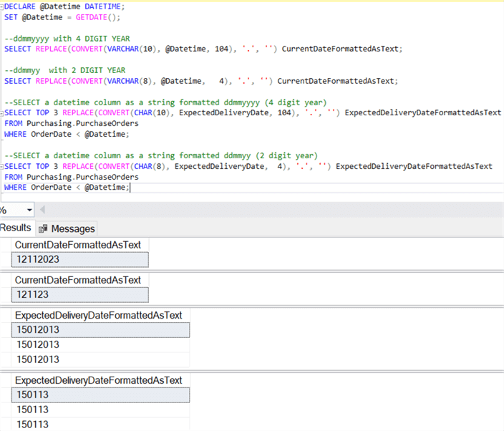Collapse the DECLARE @Datetime code block
This screenshot has height=431, width=504.
click(x=2, y=6)
